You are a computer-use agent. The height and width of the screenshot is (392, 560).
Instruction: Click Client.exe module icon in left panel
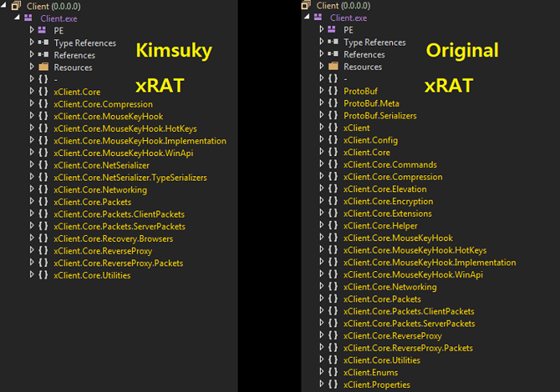pos(28,18)
